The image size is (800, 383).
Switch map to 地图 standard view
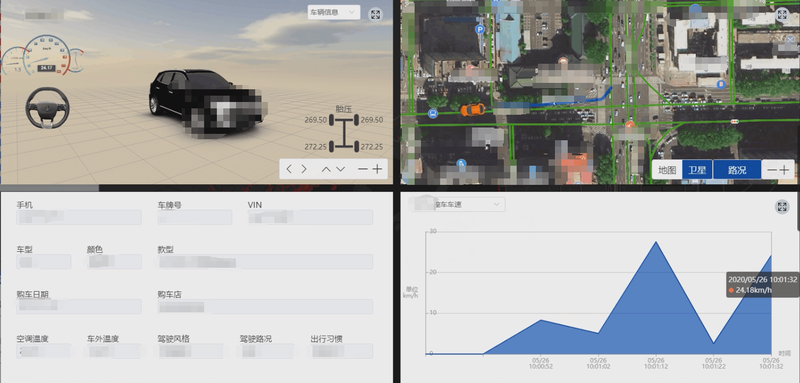(x=667, y=170)
